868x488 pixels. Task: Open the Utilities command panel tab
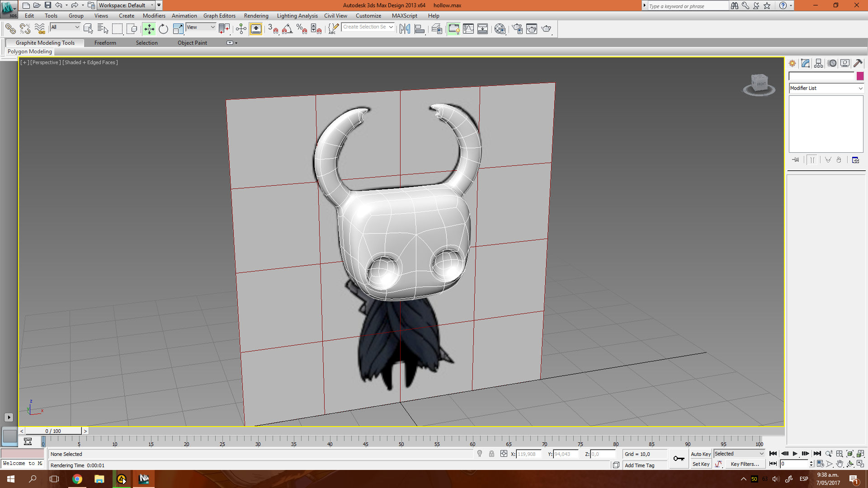coord(858,63)
